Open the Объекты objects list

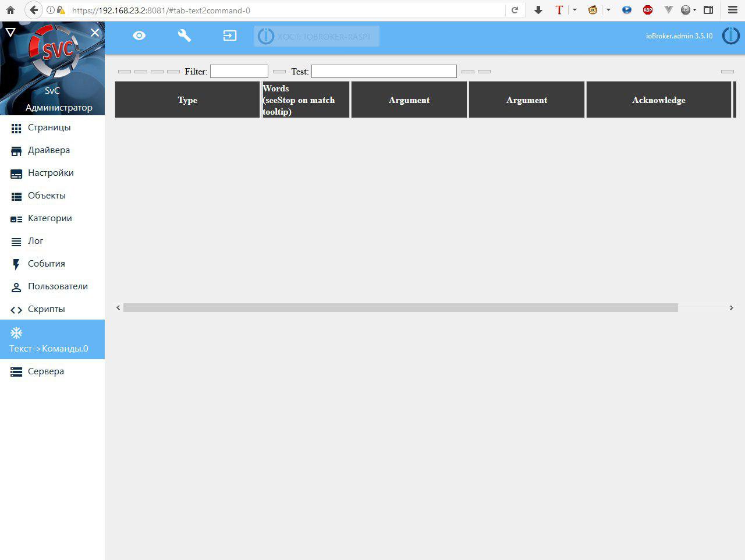[52, 196]
